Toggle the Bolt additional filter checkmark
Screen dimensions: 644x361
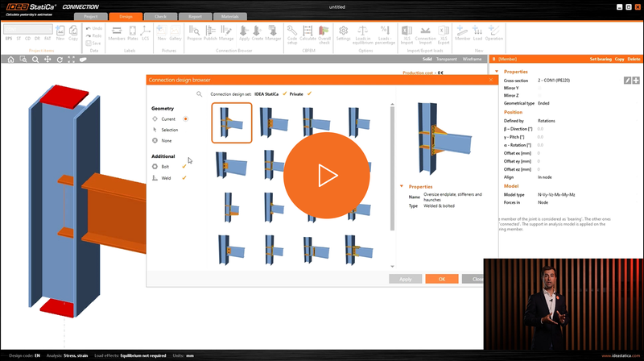click(x=184, y=167)
